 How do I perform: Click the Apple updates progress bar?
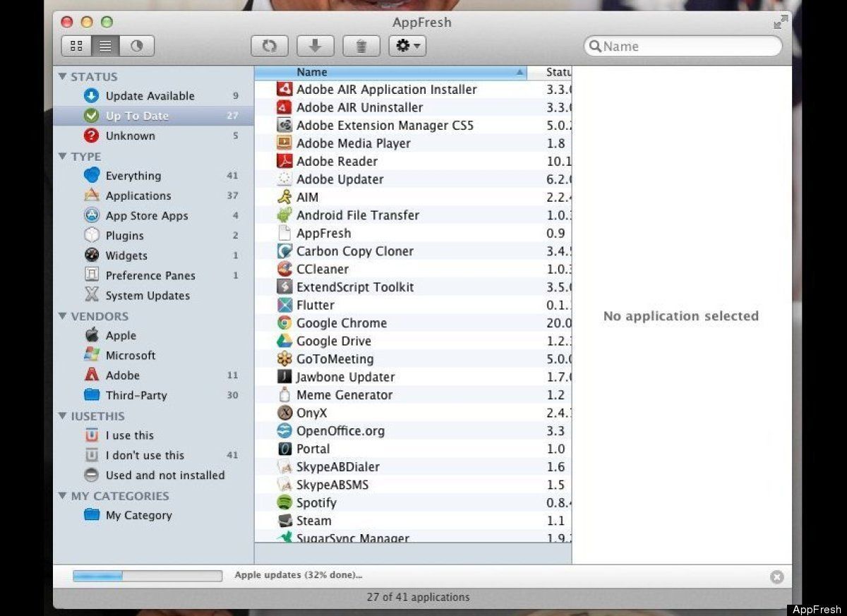[x=148, y=576]
